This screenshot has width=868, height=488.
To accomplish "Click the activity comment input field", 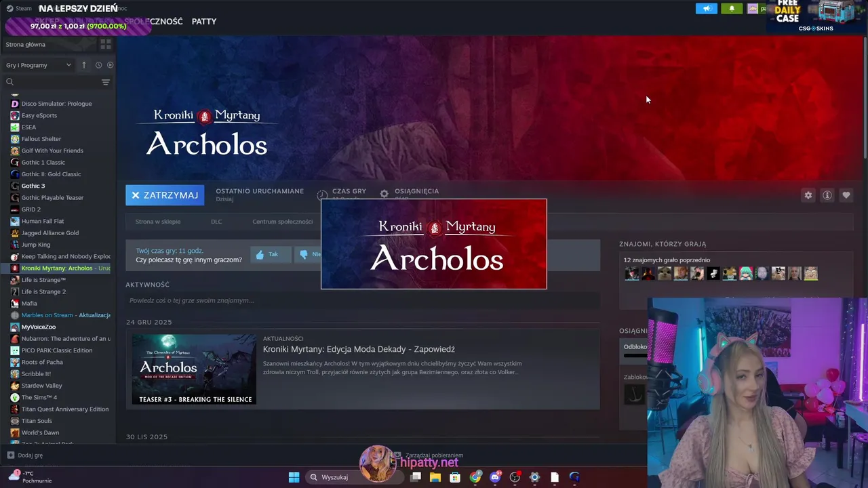I will (x=363, y=300).
